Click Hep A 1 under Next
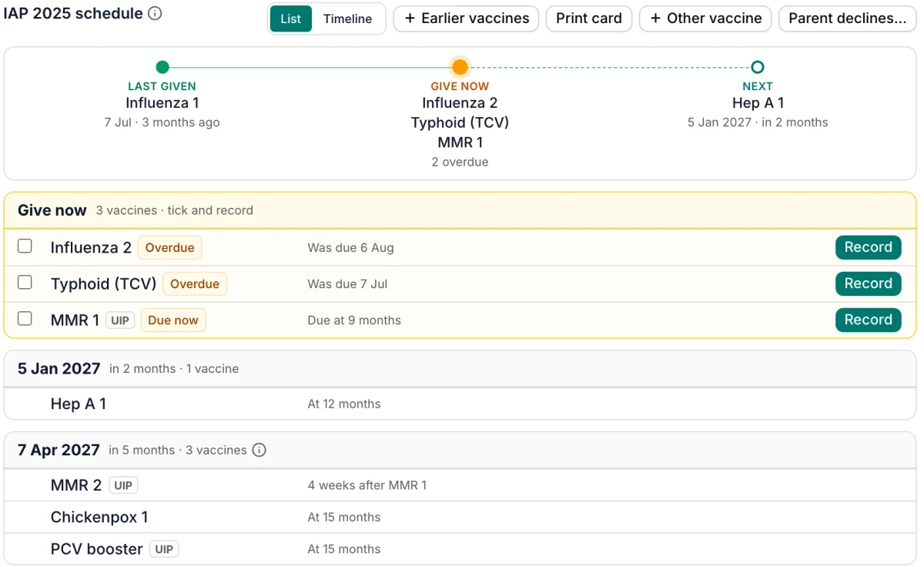The height and width of the screenshot is (567, 924). (758, 102)
